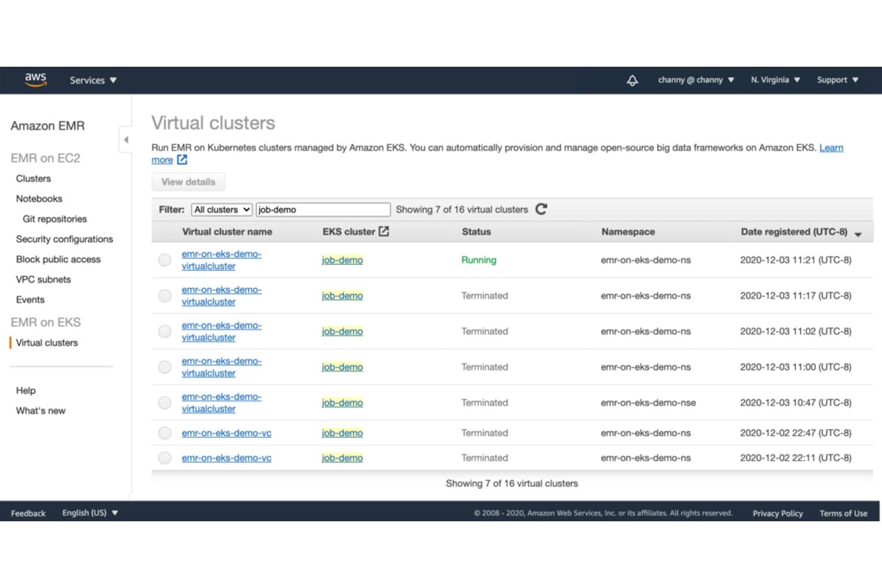Select radio for cluster registered 2020-12-03 11:02
This screenshot has width=882, height=588.
[164, 332]
